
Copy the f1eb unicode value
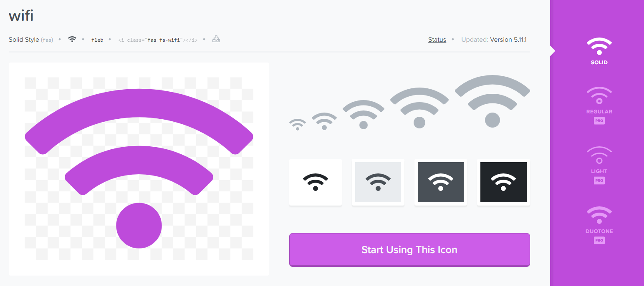pos(97,40)
